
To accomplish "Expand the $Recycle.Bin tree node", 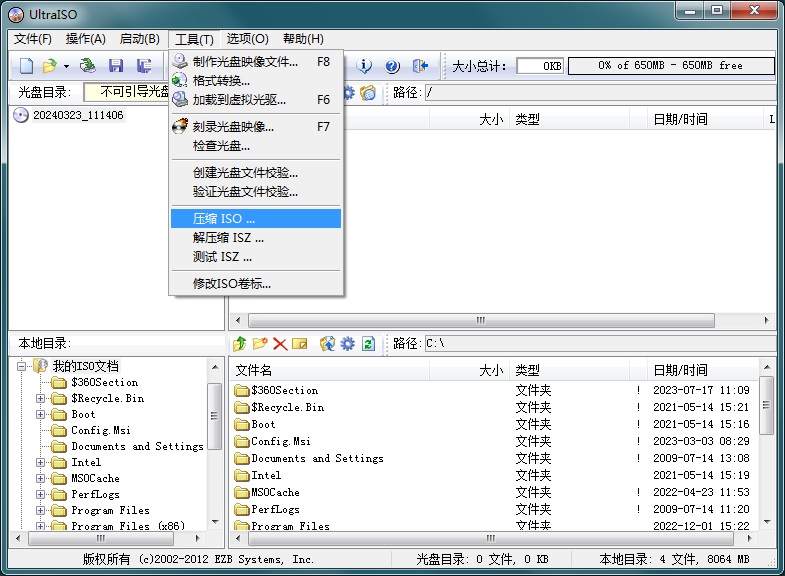I will pos(40,398).
